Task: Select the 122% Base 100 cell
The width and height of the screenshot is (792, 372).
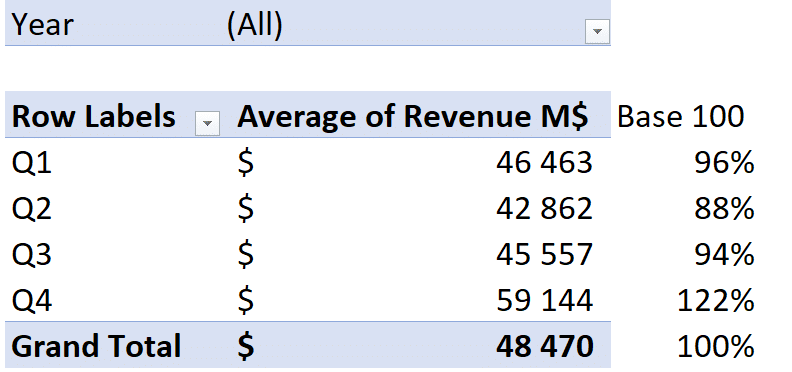Action: pos(716,300)
